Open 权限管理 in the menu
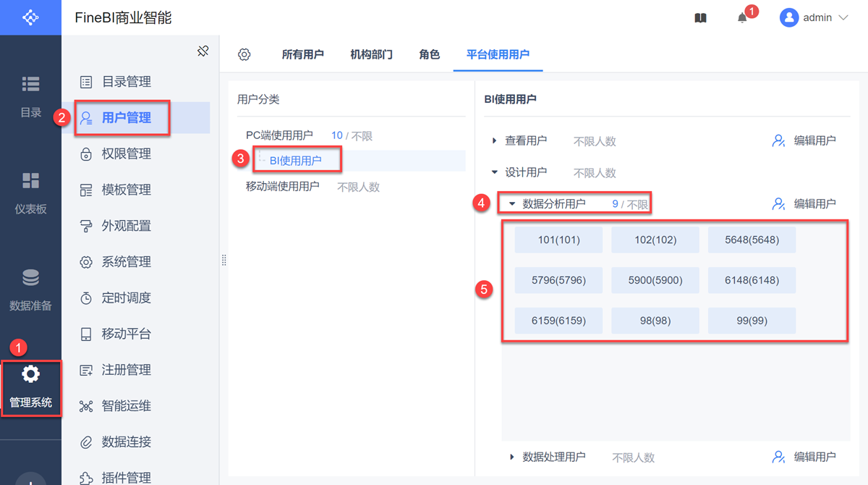Image resolution: width=868 pixels, height=485 pixels. pyautogui.click(x=126, y=153)
